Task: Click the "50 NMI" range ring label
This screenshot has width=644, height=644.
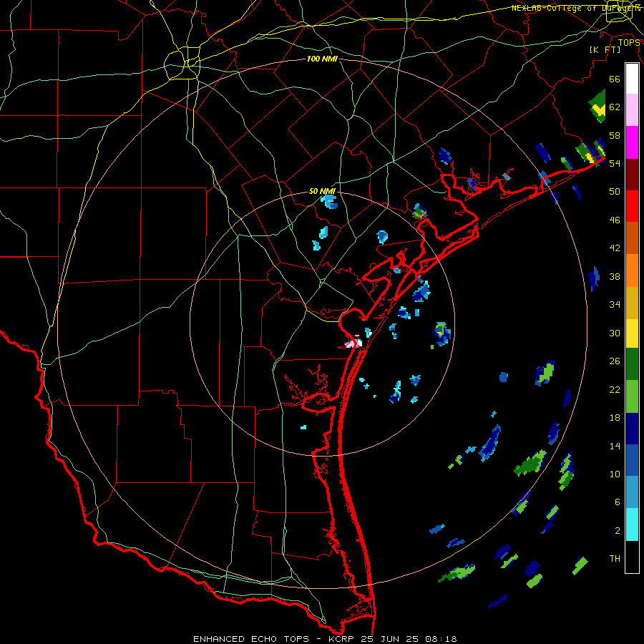Action: tap(322, 191)
